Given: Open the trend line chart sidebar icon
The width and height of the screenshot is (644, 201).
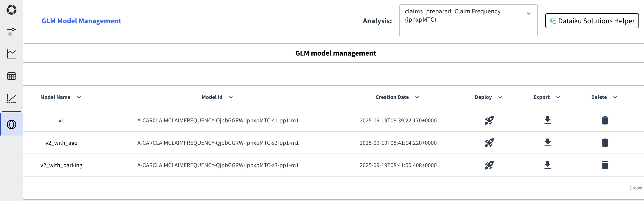Looking at the screenshot, I should tap(12, 98).
